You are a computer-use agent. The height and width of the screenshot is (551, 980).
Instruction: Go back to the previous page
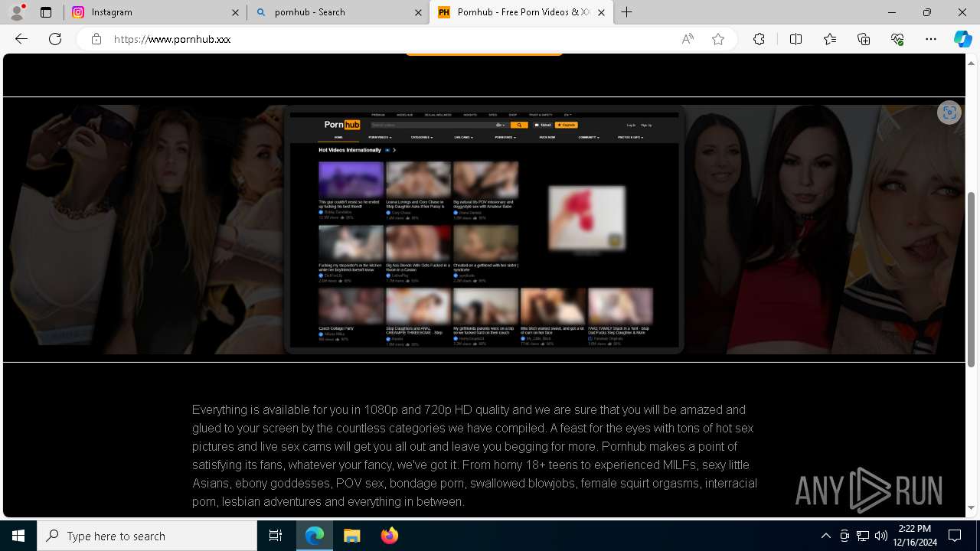coord(21,39)
